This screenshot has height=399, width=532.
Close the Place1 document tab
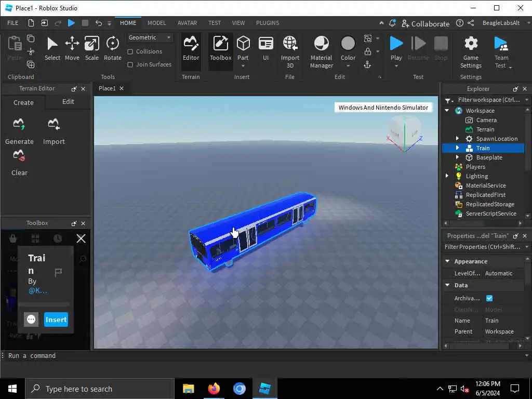point(122,88)
